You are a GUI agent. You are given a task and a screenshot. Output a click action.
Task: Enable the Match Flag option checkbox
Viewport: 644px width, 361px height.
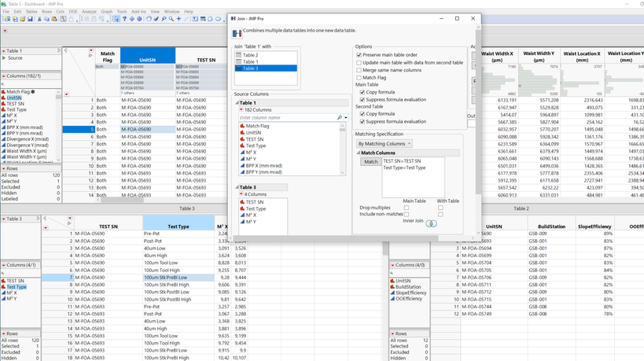(x=359, y=77)
